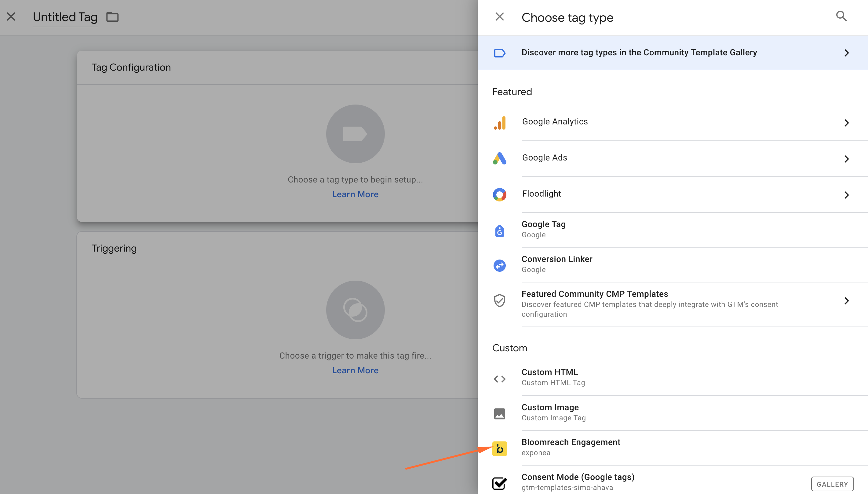This screenshot has height=494, width=868.
Task: Click 'Choose a tag type to begin setup...' text
Action: [x=355, y=179]
